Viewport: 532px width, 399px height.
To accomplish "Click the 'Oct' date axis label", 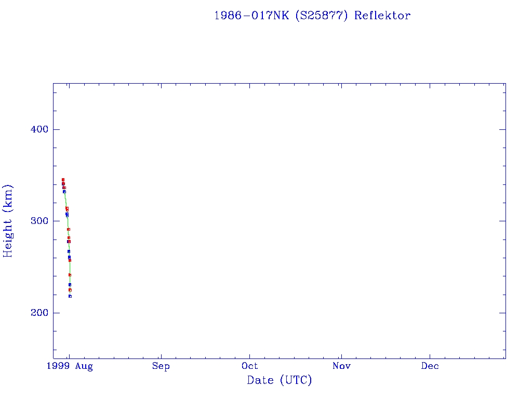I will tap(250, 366).
